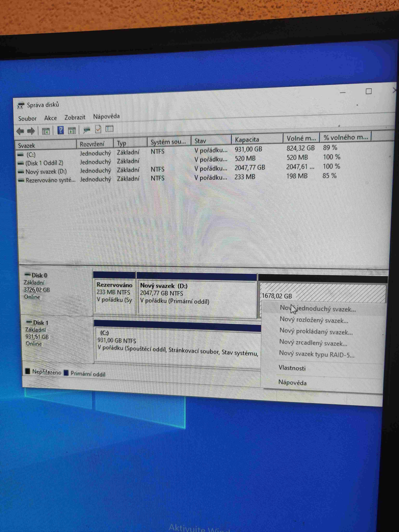The height and width of the screenshot is (532, 399).
Task: Sort by the Svazek column header
Action: point(27,145)
